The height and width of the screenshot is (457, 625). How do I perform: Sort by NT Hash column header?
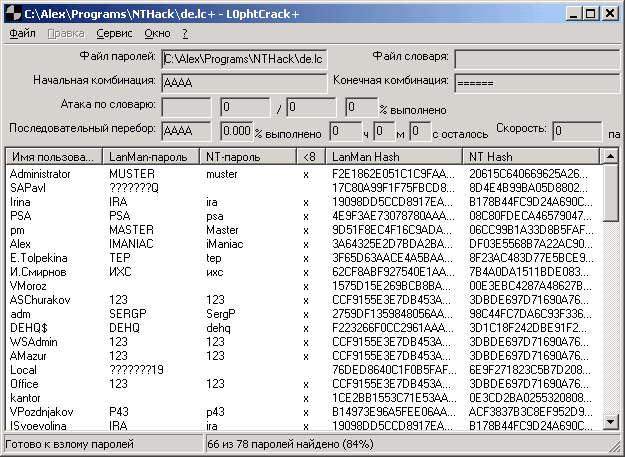click(x=531, y=157)
